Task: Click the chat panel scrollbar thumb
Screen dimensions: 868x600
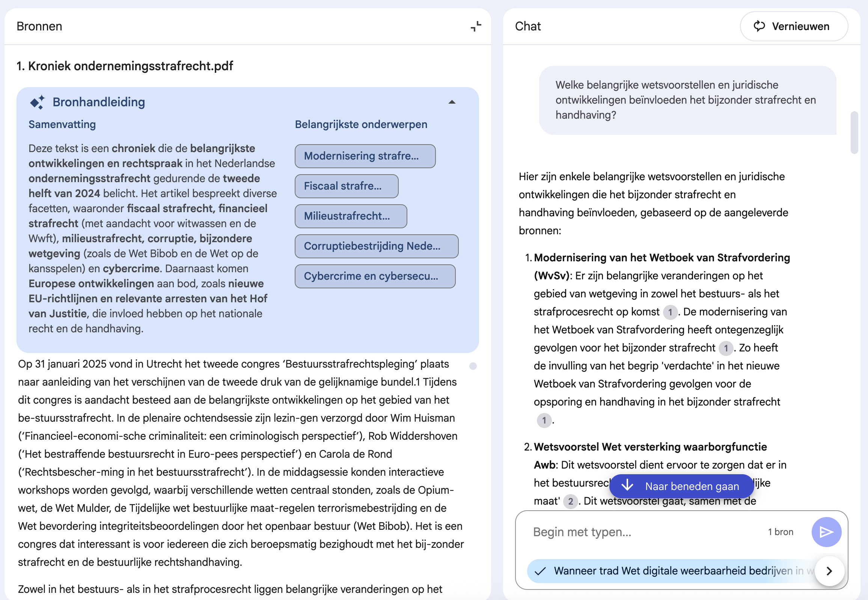Action: click(854, 132)
